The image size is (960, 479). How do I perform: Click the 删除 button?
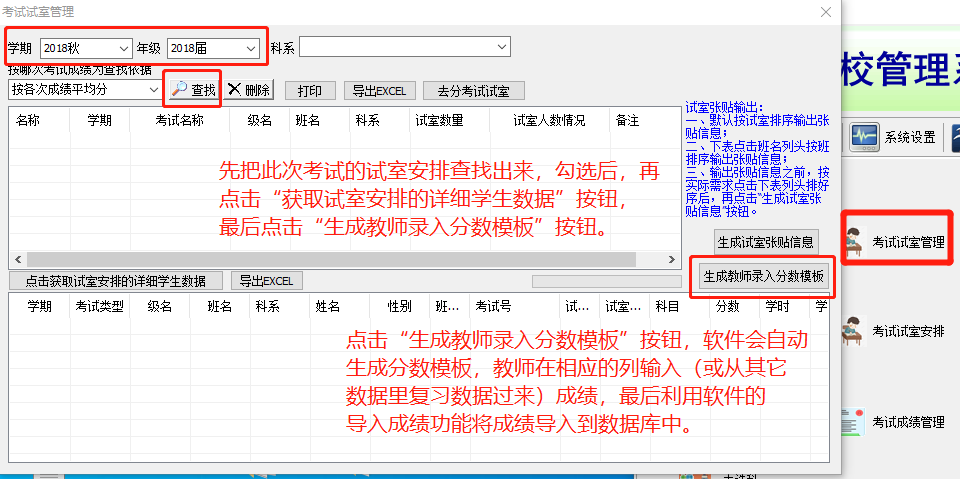point(249,90)
